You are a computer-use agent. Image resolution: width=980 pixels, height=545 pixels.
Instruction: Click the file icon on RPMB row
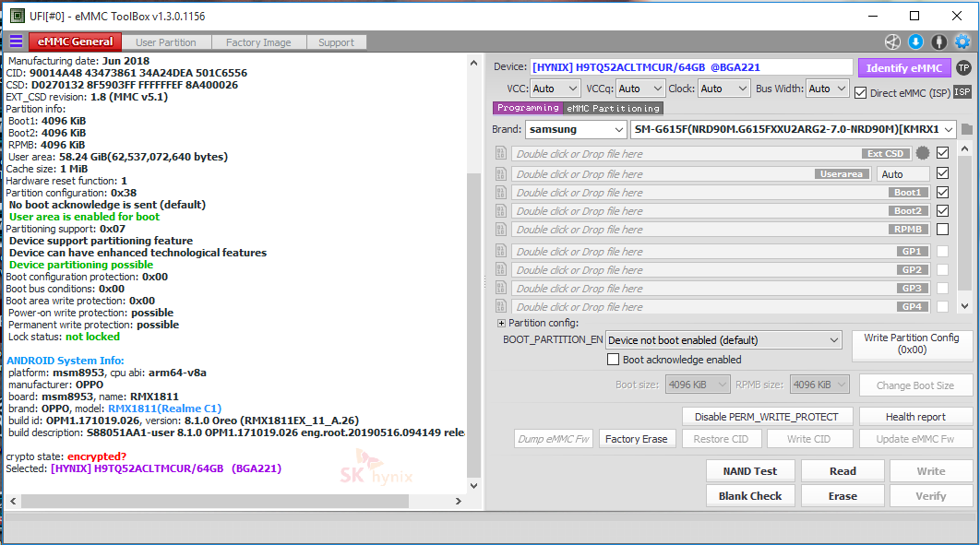pos(501,229)
